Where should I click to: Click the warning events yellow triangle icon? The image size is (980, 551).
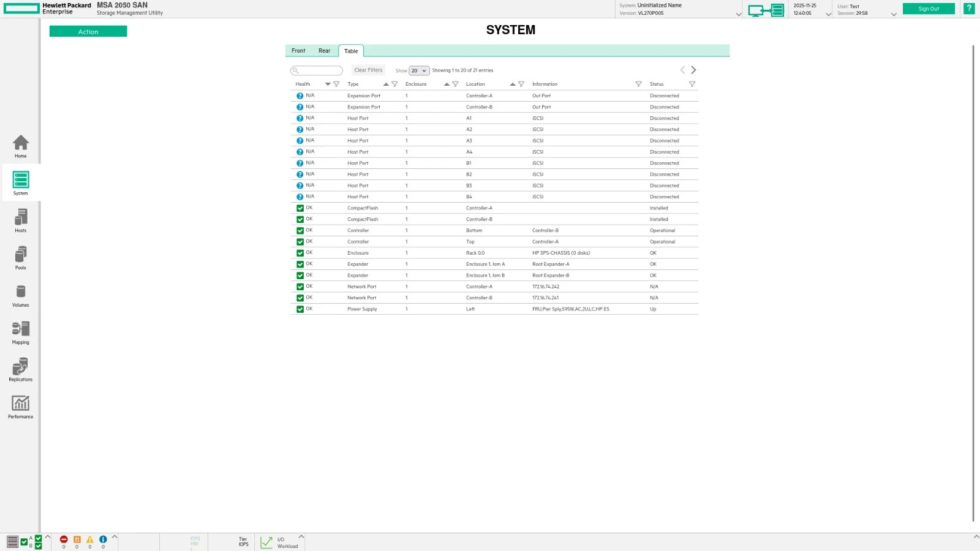(90, 539)
